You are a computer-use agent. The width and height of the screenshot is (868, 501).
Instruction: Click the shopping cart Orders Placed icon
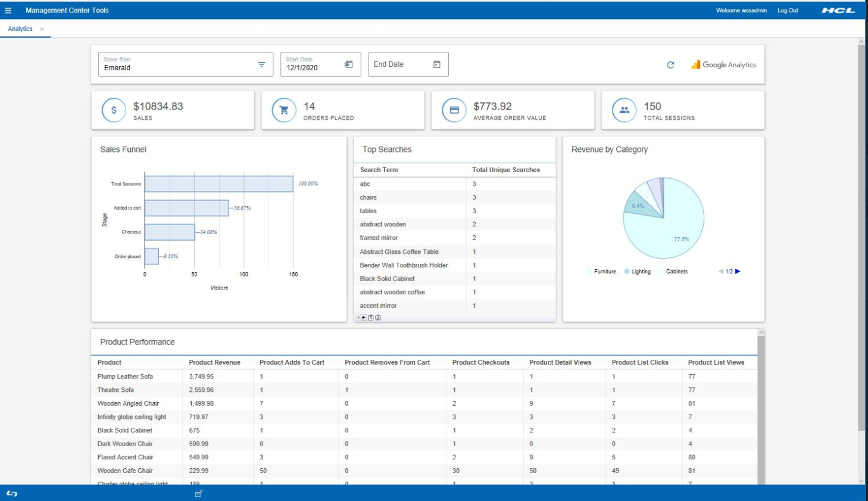[x=284, y=110]
